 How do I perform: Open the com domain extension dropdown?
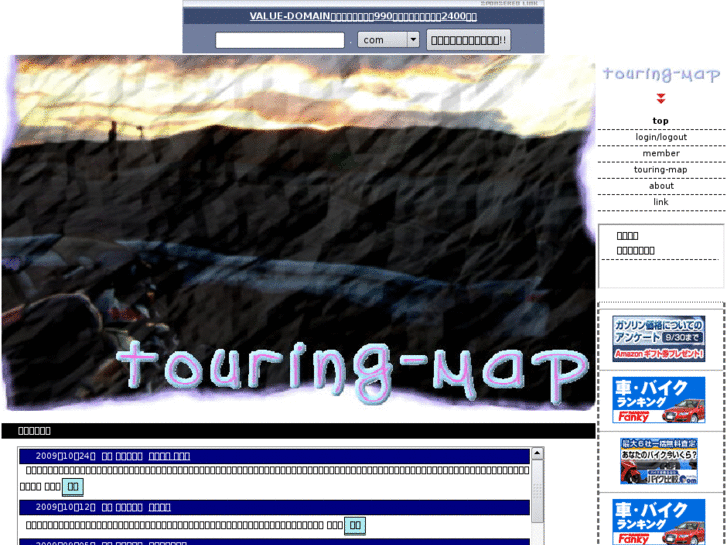pyautogui.click(x=388, y=39)
